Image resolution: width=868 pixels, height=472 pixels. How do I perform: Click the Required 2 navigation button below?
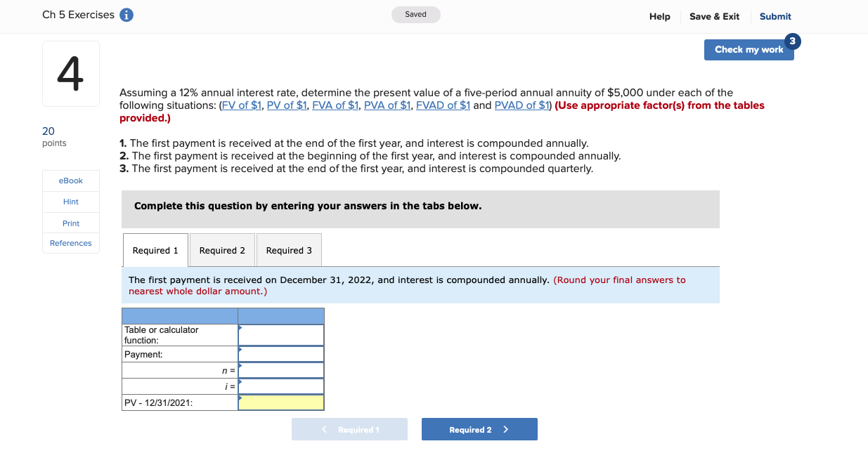pyautogui.click(x=479, y=428)
